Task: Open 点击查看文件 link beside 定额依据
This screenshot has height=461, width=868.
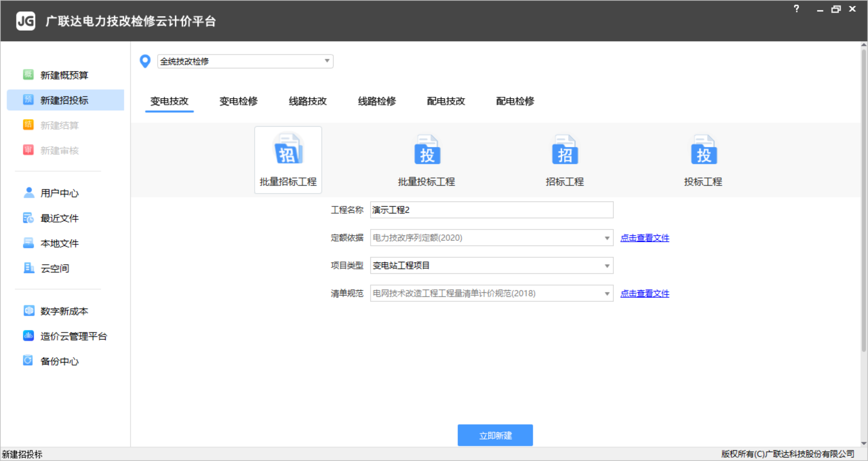Action: click(x=645, y=238)
